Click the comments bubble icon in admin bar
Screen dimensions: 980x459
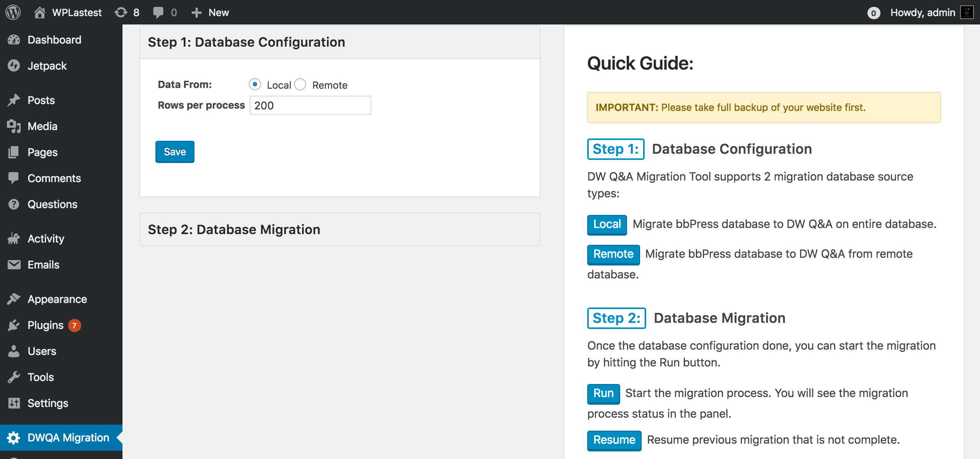[x=158, y=12]
